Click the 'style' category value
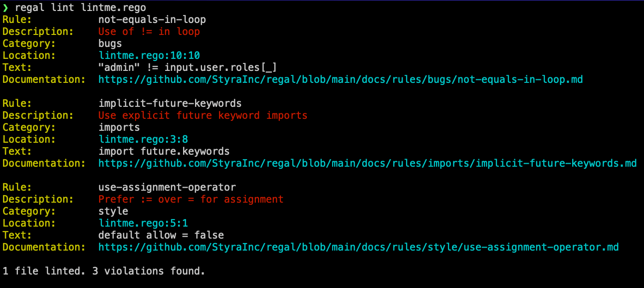Viewport: 644px width, 288px height. tap(113, 211)
